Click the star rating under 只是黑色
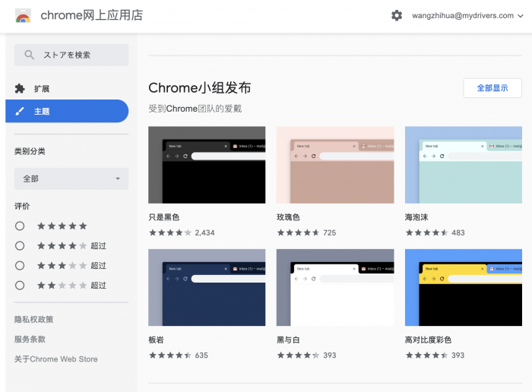The height and width of the screenshot is (392, 532). (170, 232)
